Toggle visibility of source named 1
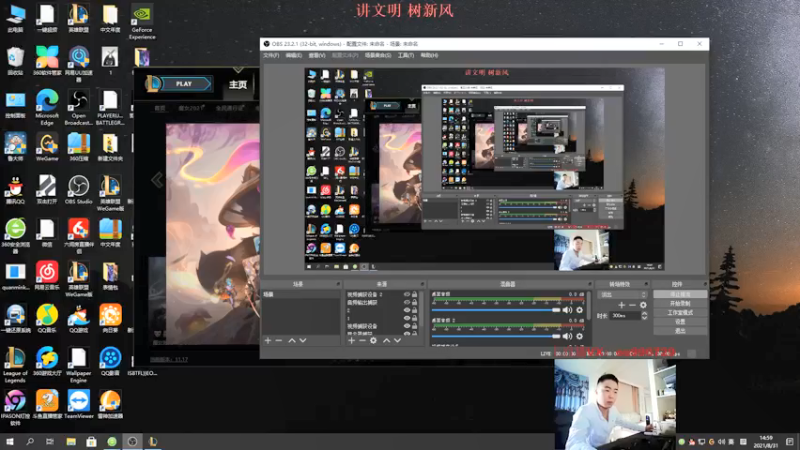Image resolution: width=800 pixels, height=450 pixels. click(x=407, y=318)
